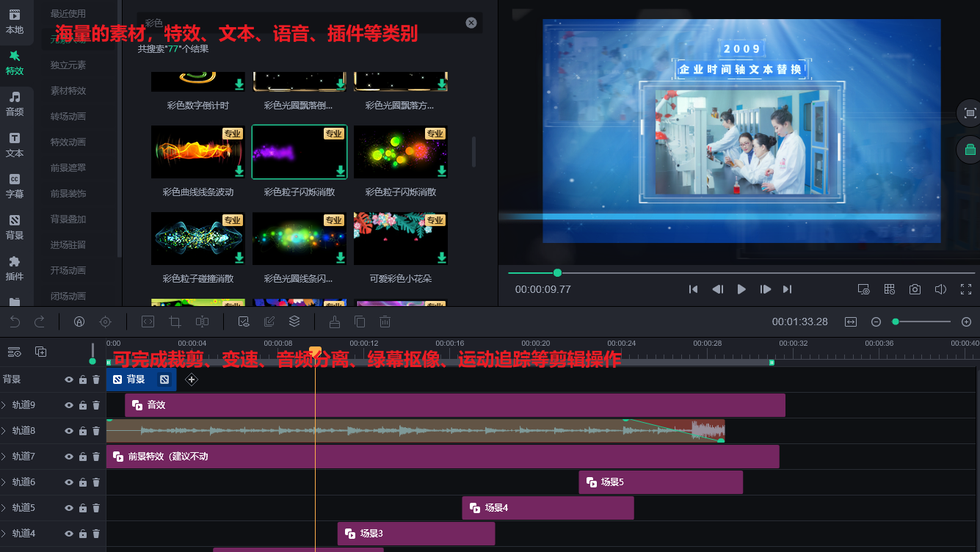Expand 轨道6 track

click(x=4, y=482)
